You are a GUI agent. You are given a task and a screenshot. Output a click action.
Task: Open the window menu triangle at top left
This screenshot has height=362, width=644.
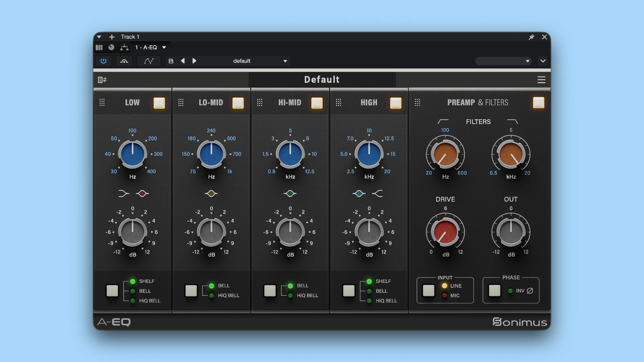[99, 37]
